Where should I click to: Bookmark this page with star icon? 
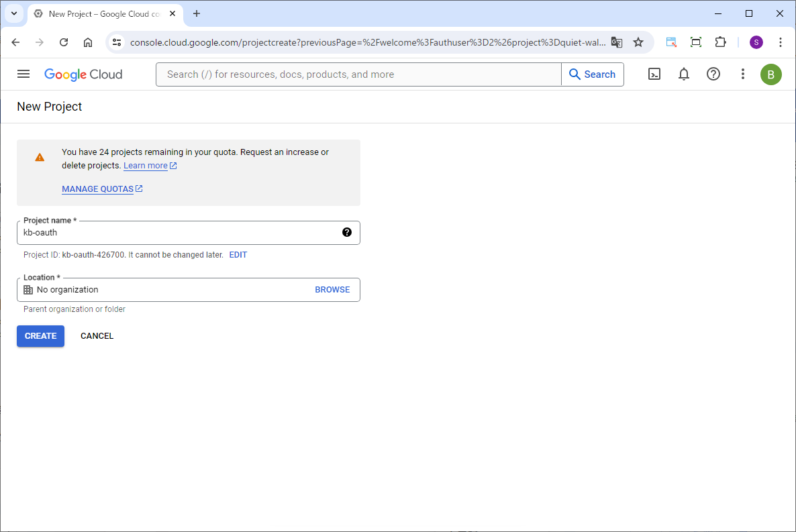pos(638,42)
